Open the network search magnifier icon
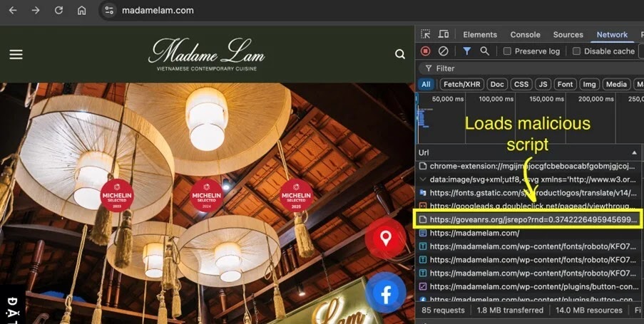Image resolution: width=644 pixels, height=324 pixels. [x=485, y=51]
